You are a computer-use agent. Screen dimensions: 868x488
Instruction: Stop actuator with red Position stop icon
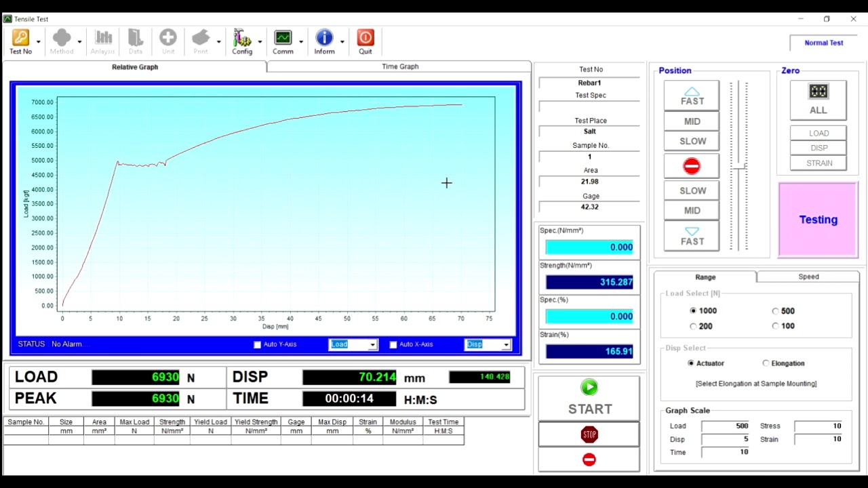tap(692, 166)
